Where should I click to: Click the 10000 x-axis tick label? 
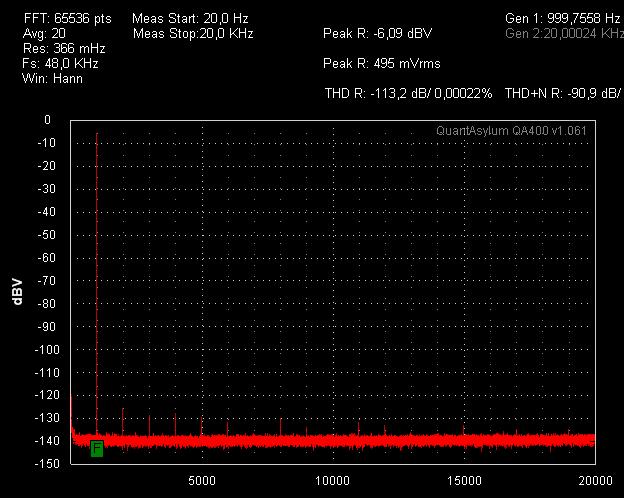(x=333, y=480)
